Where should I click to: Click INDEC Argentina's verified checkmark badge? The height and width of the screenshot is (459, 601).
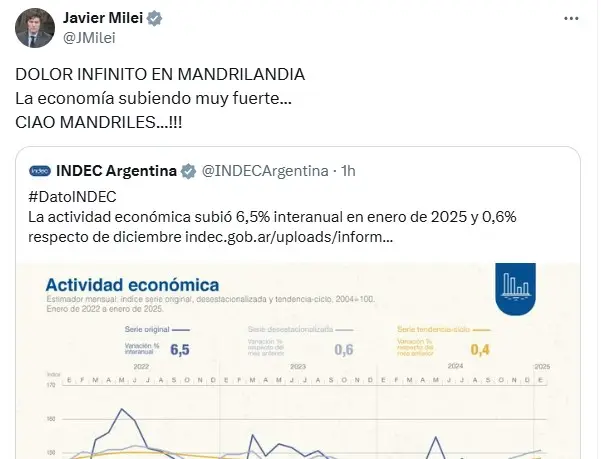point(188,171)
